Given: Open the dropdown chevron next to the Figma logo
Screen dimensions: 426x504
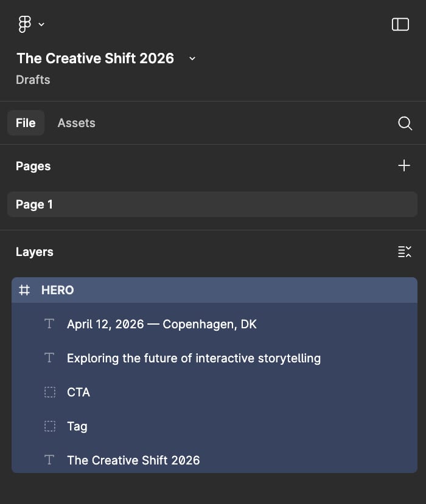Looking at the screenshot, I should (x=41, y=25).
